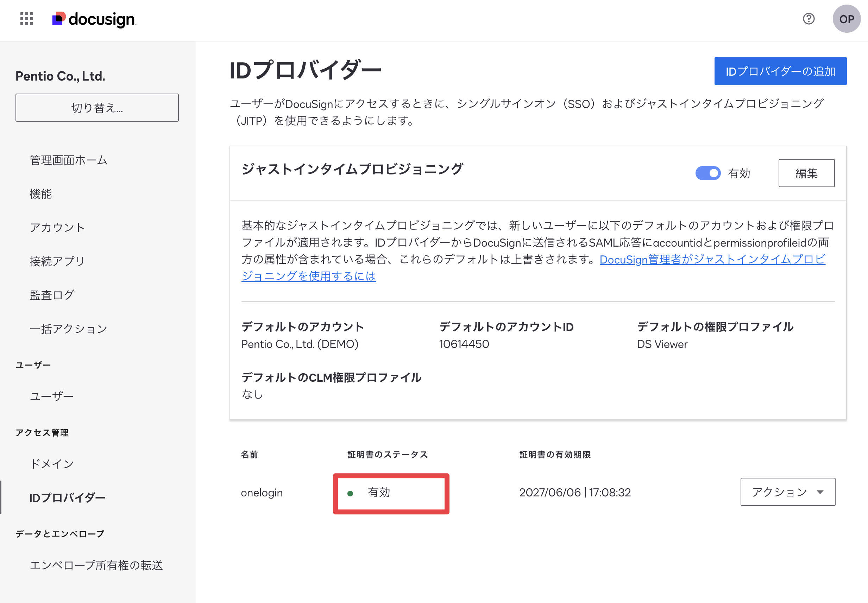Viewport: 868px width, 603px height.
Task: Open the 一括アクション sidebar item
Action: tap(68, 329)
